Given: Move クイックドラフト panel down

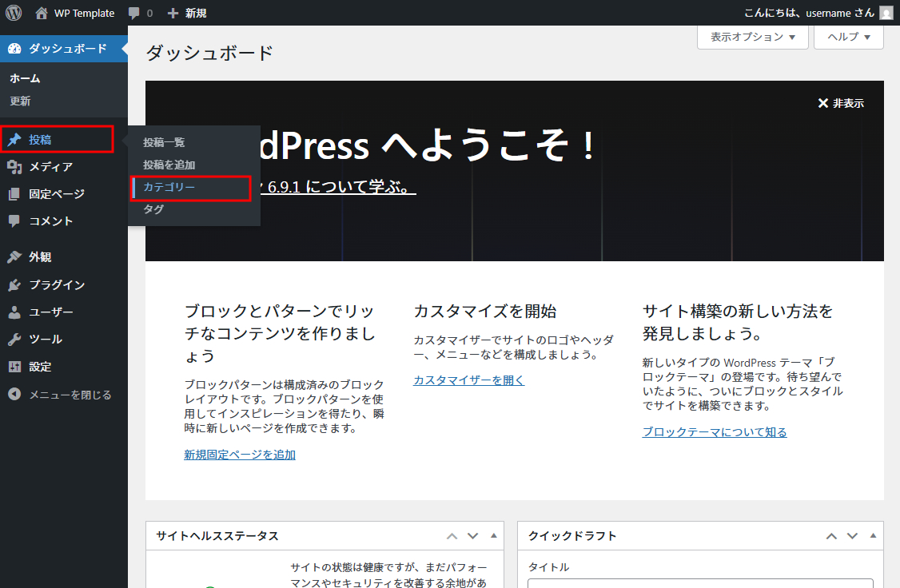Looking at the screenshot, I should click(852, 536).
